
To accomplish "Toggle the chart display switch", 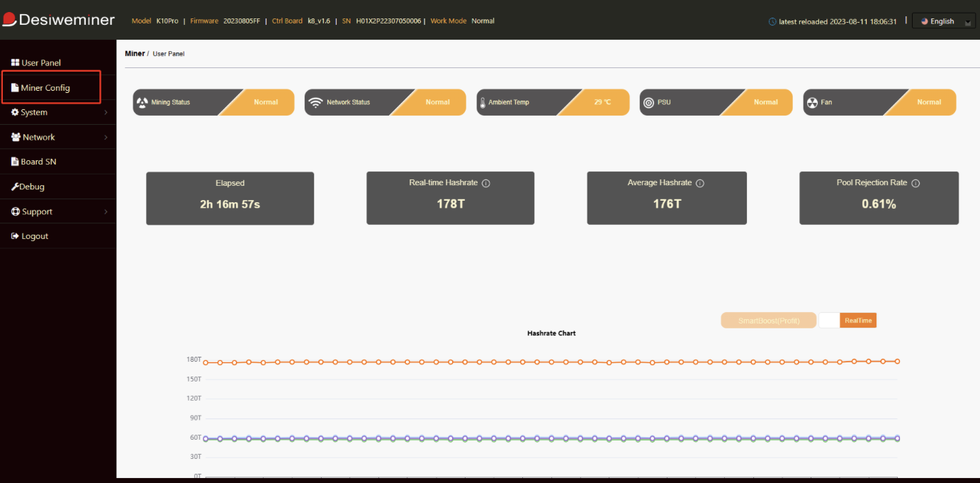I will coord(829,320).
